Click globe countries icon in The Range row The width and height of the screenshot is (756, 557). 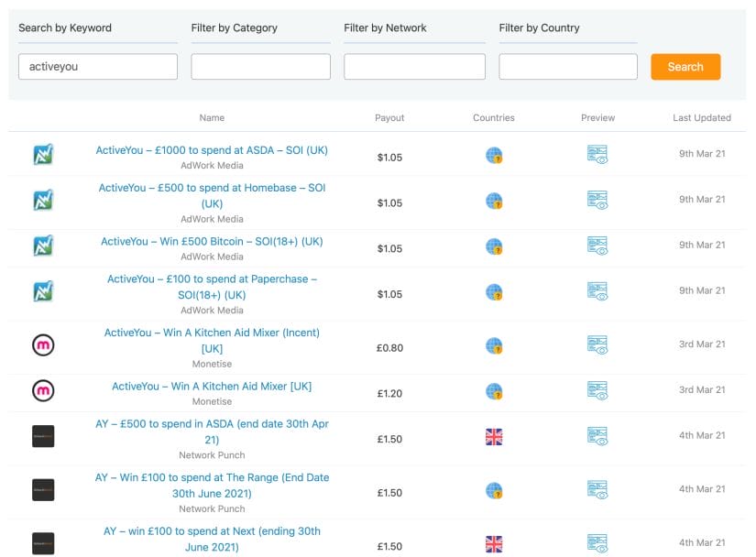tap(494, 490)
